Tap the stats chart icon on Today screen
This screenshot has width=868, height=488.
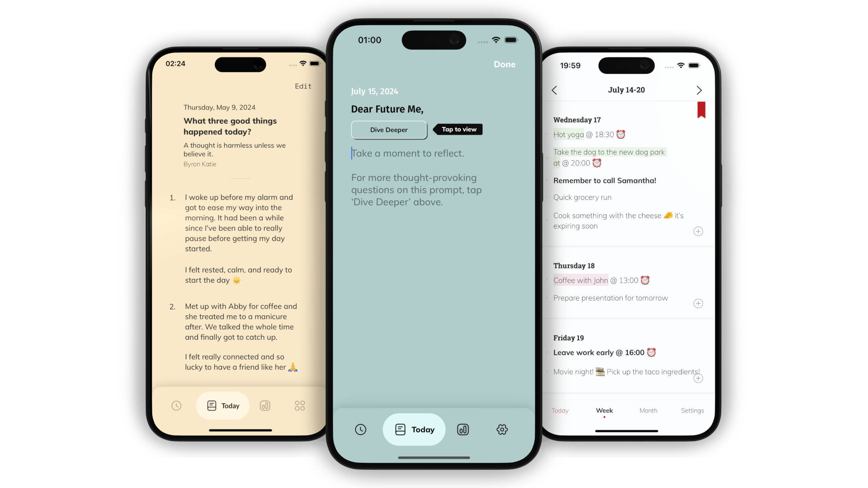click(464, 430)
